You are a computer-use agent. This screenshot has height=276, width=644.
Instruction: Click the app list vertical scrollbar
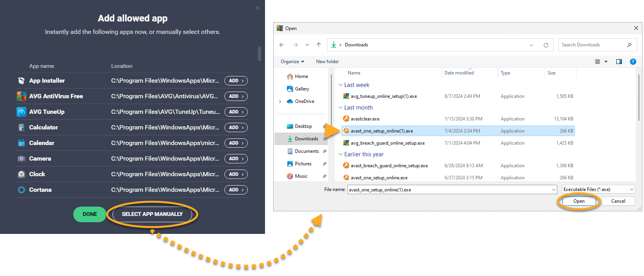tap(260, 54)
